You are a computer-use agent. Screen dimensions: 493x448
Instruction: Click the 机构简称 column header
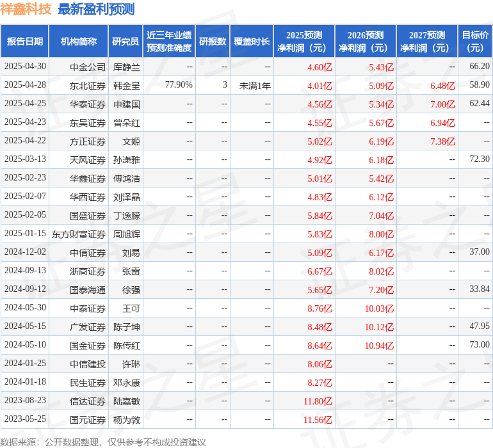click(79, 41)
